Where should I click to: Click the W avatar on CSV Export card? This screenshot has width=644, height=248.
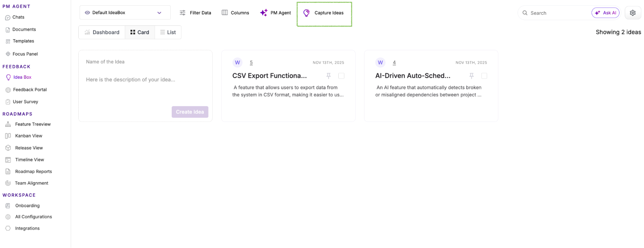[x=237, y=62]
